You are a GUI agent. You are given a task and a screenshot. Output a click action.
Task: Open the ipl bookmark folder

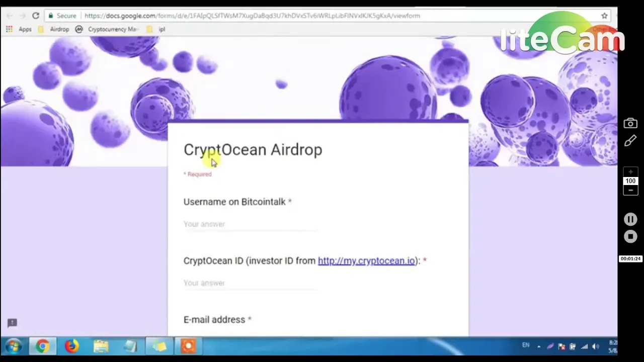pos(155,29)
